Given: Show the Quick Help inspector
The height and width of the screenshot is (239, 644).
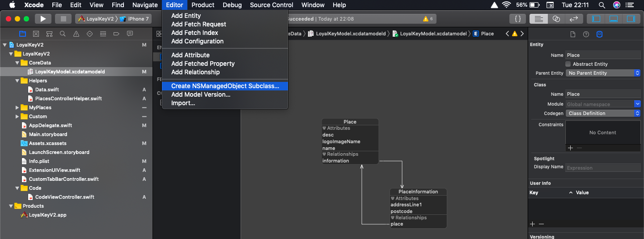Looking at the screenshot, I should tap(586, 34).
